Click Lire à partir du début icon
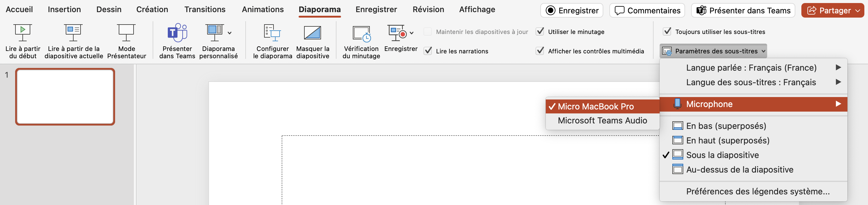The height and width of the screenshot is (205, 868). (x=23, y=33)
